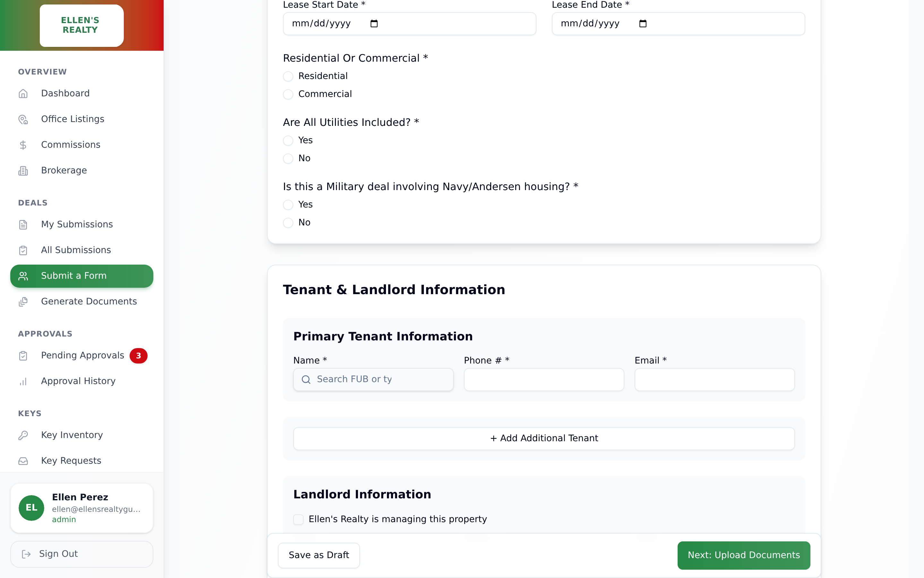Choose No for Military deal question
The width and height of the screenshot is (924, 578).
click(x=288, y=223)
